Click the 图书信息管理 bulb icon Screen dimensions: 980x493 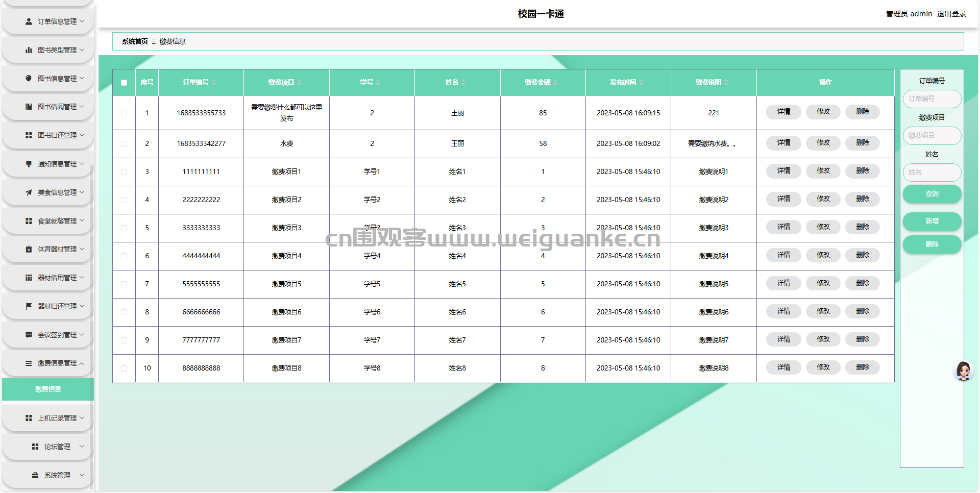(29, 79)
